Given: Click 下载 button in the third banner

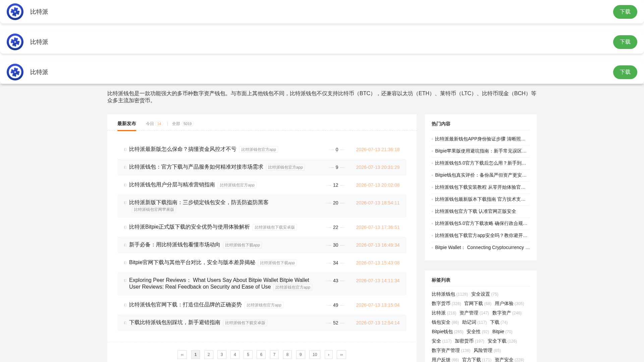Looking at the screenshot, I should click(x=625, y=72).
